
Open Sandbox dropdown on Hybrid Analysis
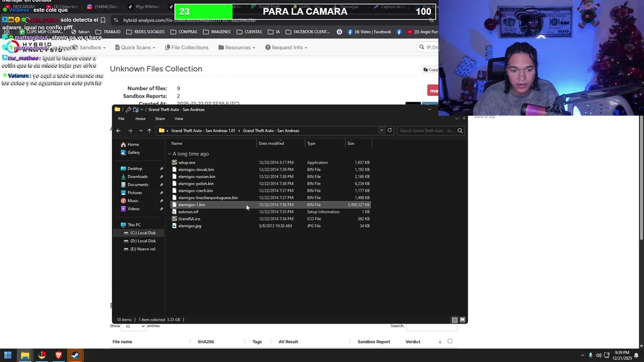[x=89, y=47]
